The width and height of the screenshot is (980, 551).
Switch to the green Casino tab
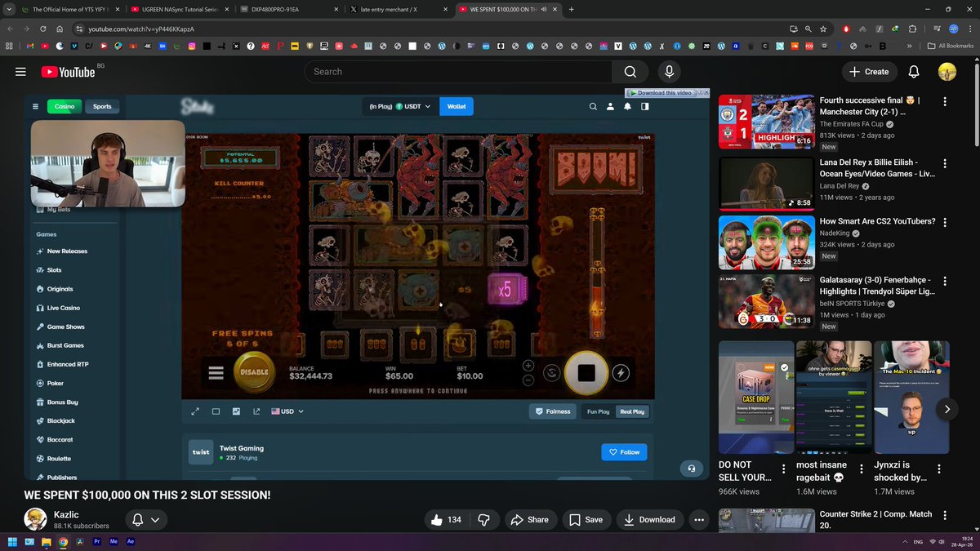coord(65,106)
